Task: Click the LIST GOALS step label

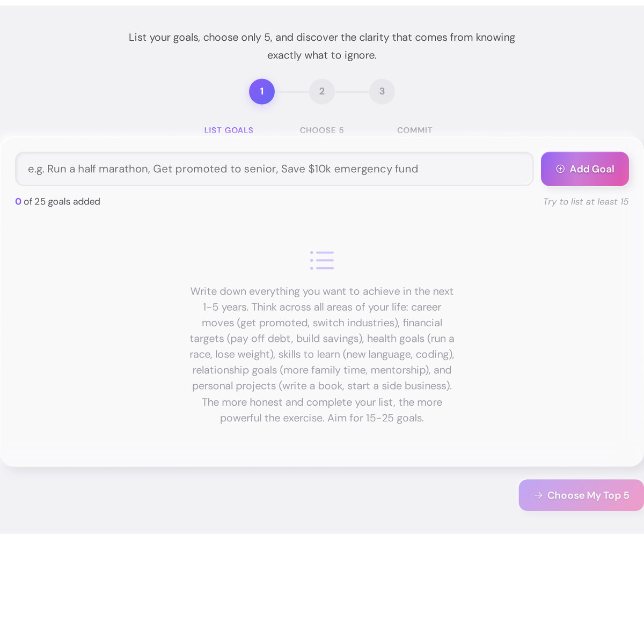Action: tap(229, 130)
